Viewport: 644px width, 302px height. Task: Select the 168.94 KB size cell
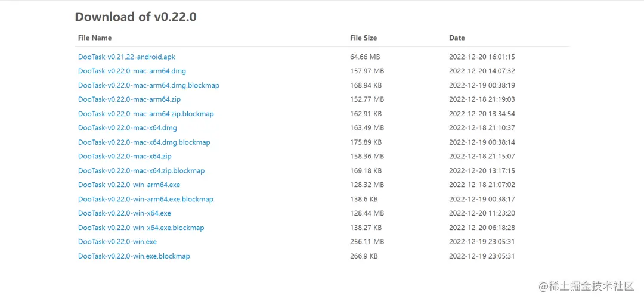[366, 85]
